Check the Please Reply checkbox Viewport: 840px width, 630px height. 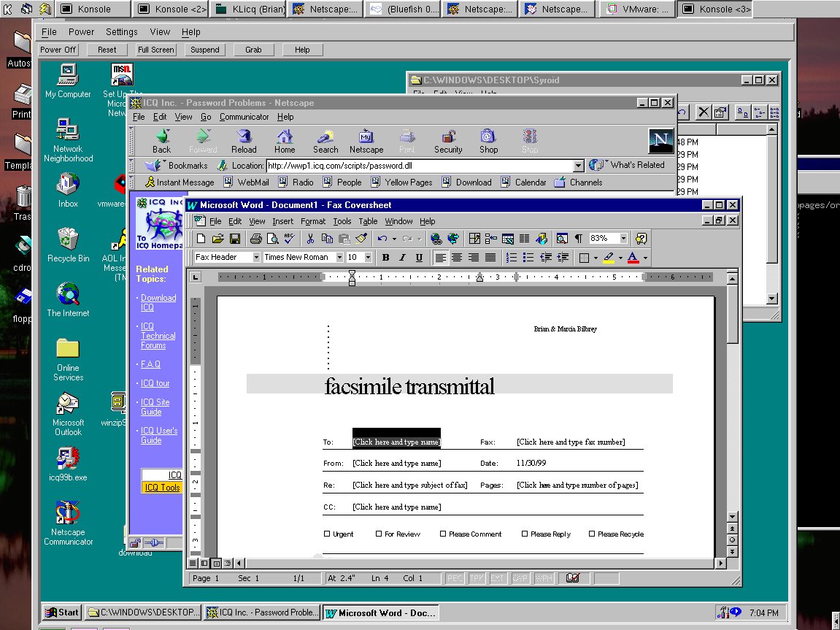525,534
